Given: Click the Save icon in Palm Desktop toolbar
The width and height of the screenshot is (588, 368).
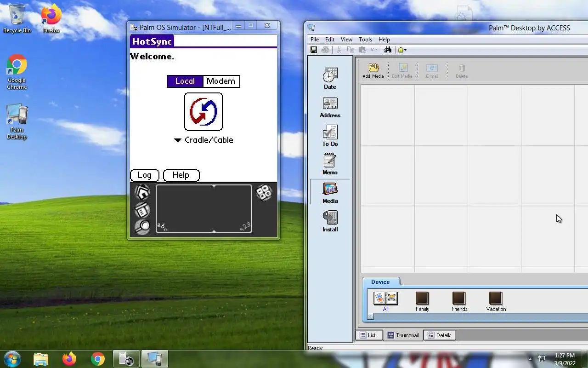Looking at the screenshot, I should click(x=314, y=50).
